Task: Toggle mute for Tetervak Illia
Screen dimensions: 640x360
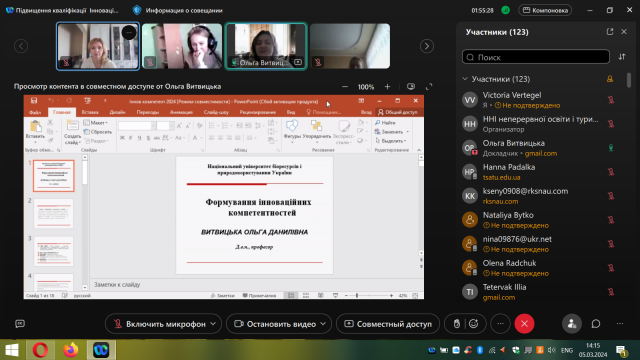Action: [x=611, y=292]
